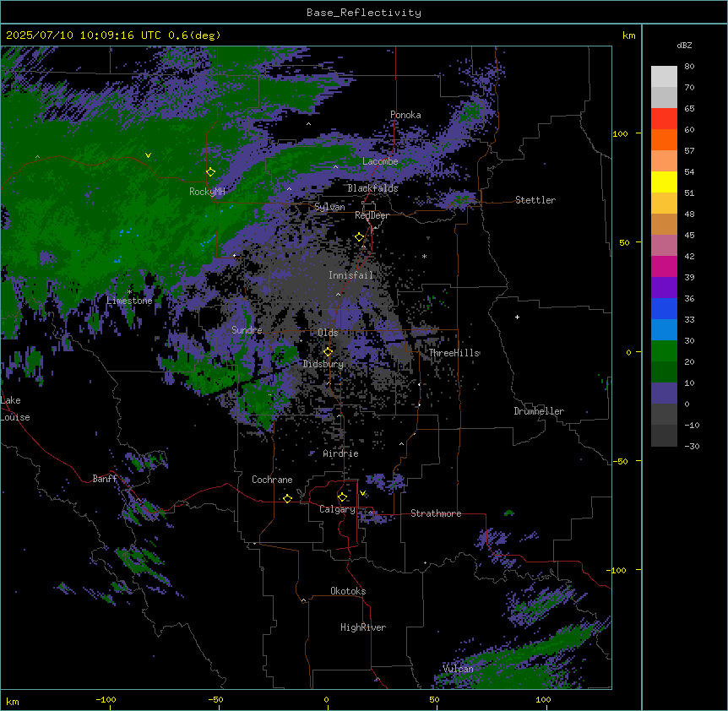Click the yellow diamond marker above RockyMH
The width and height of the screenshot is (728, 711).
tap(210, 172)
